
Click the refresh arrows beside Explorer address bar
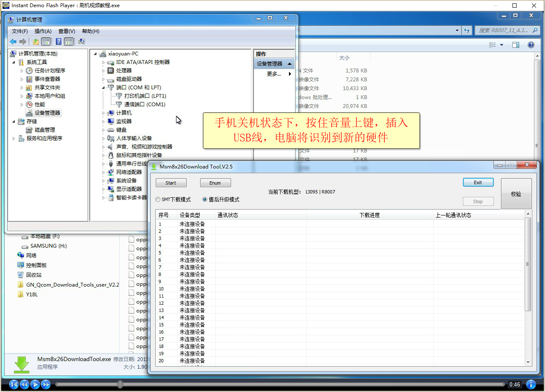point(467,30)
